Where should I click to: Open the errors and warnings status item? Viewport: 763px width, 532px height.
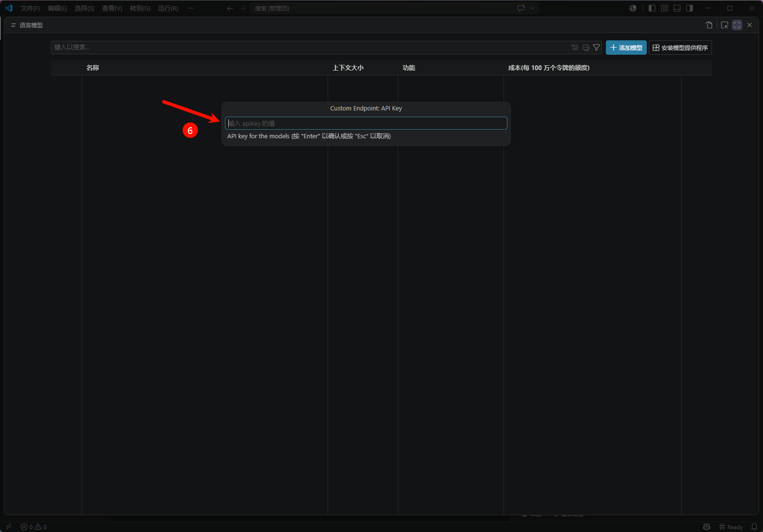[x=34, y=527]
